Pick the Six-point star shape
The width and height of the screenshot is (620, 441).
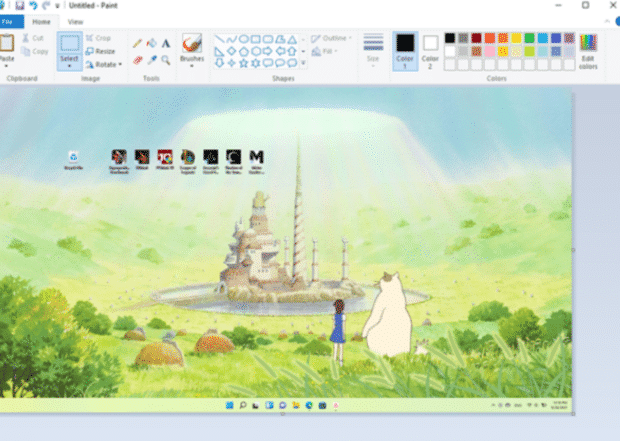pos(256,63)
